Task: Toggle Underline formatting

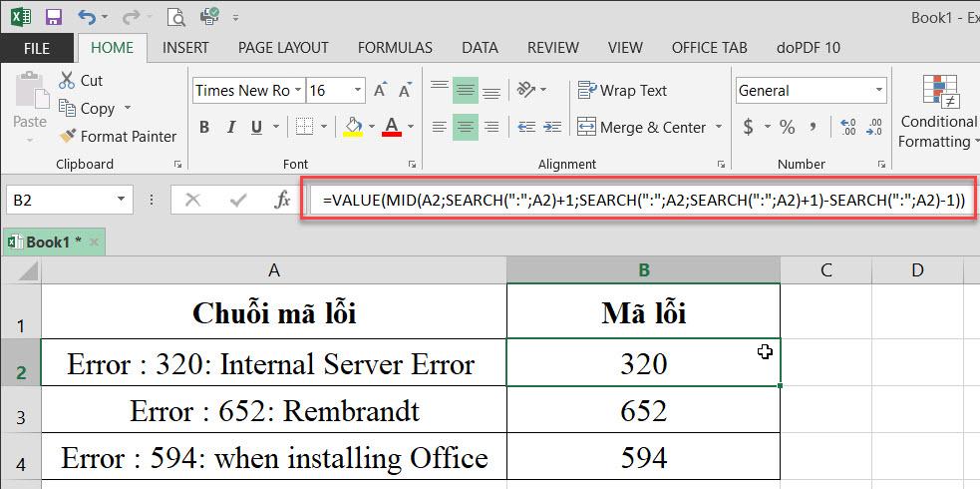Action: 256,128
